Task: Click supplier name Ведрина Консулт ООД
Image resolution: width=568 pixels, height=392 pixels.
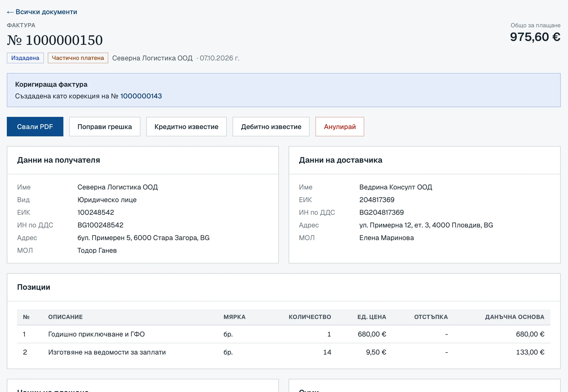Action: [x=396, y=187]
